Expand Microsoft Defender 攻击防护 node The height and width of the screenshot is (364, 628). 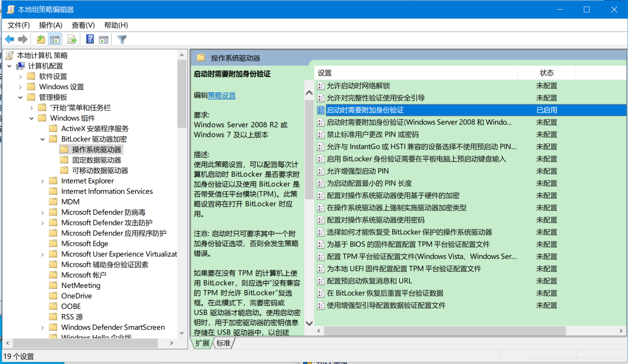(x=43, y=223)
